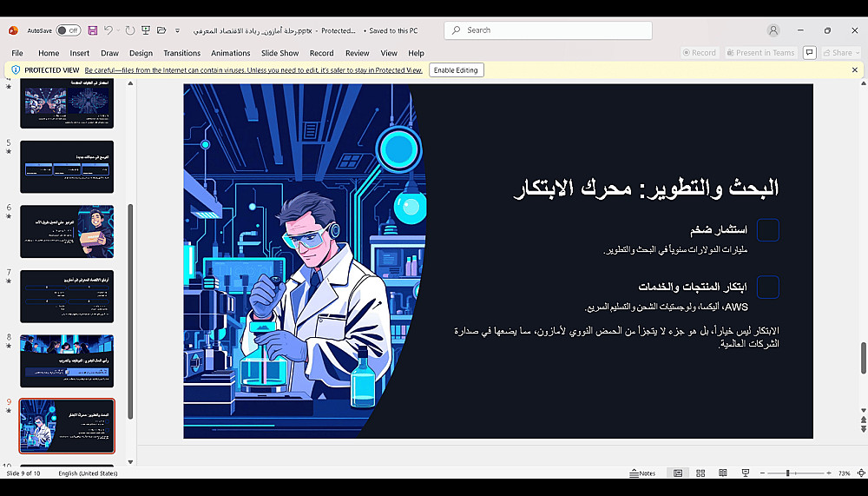Screen dimensions: 868x496
Task: Click the PowerPoint app logo icon
Action: point(13,30)
